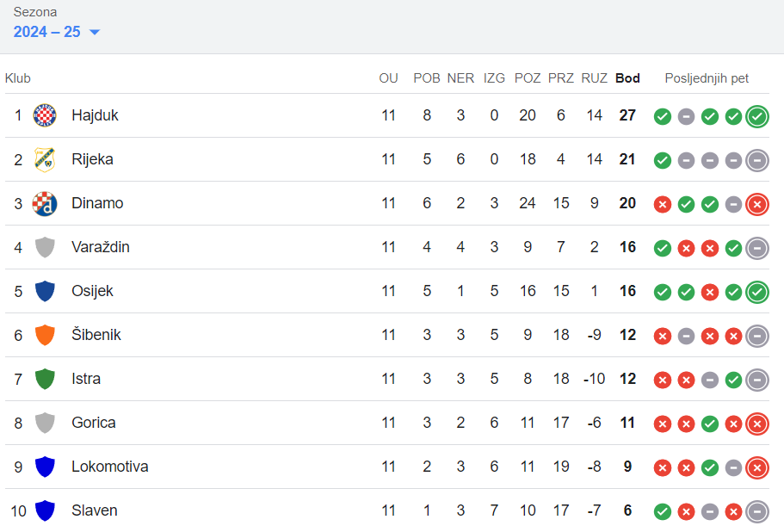This screenshot has height=532, width=784.
Task: Click Istra's green shield icon
Action: [x=45, y=379]
